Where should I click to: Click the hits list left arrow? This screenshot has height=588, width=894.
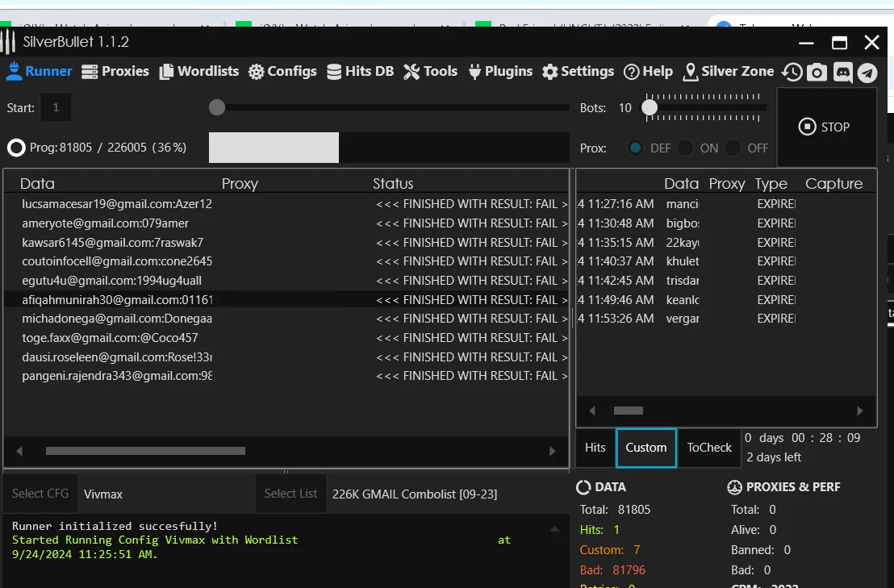coord(591,411)
